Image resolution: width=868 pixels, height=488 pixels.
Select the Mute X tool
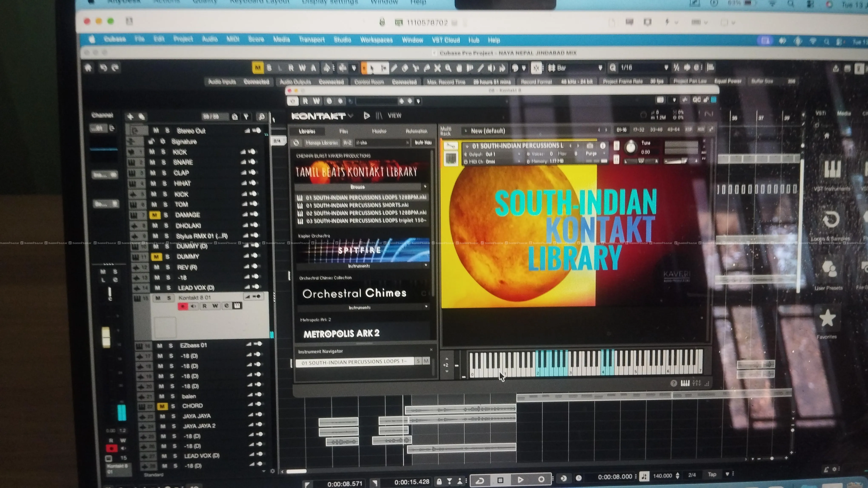(x=437, y=68)
